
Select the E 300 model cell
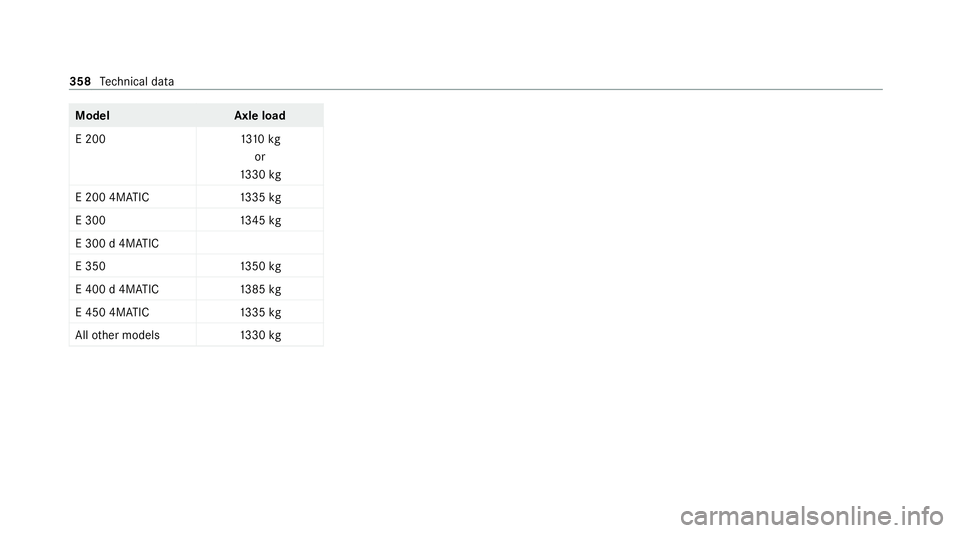[91, 220]
